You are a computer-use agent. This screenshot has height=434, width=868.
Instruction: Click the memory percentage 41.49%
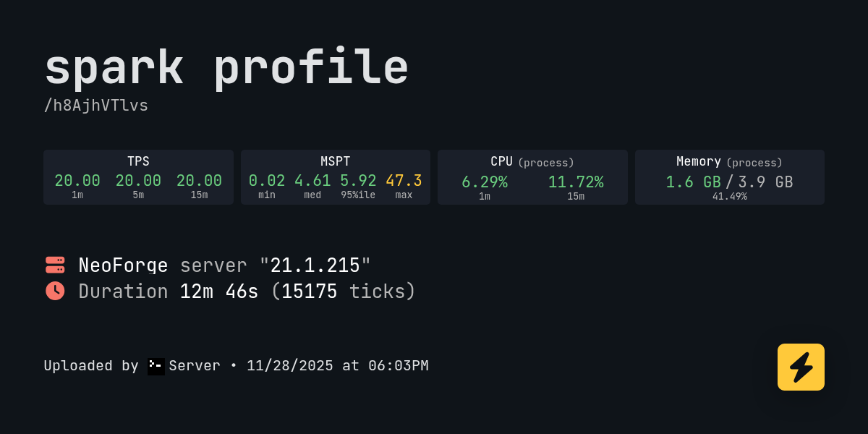729,196
